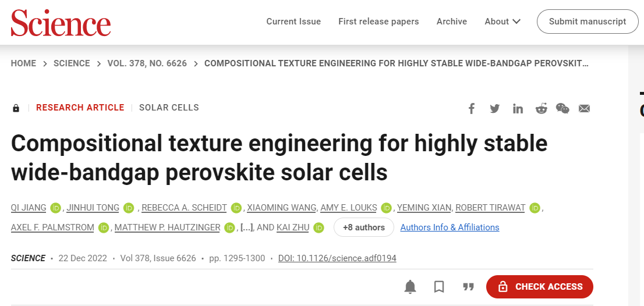Go to First release papers

378,22
